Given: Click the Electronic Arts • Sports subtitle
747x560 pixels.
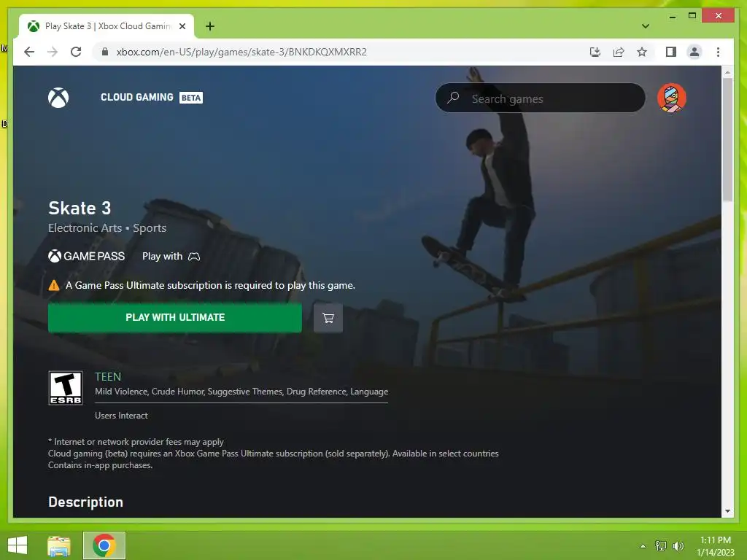Looking at the screenshot, I should coord(107,228).
